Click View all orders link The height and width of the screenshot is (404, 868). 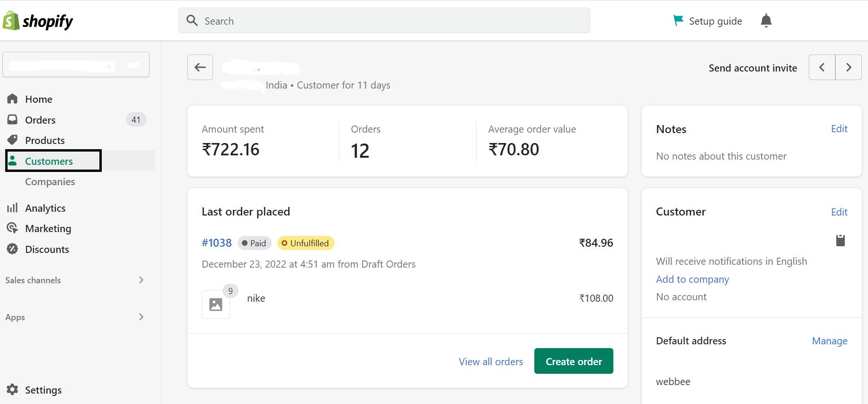point(490,361)
